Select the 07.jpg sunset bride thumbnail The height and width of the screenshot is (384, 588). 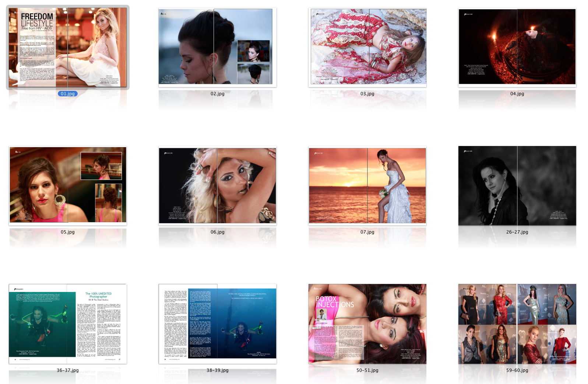[367, 186]
